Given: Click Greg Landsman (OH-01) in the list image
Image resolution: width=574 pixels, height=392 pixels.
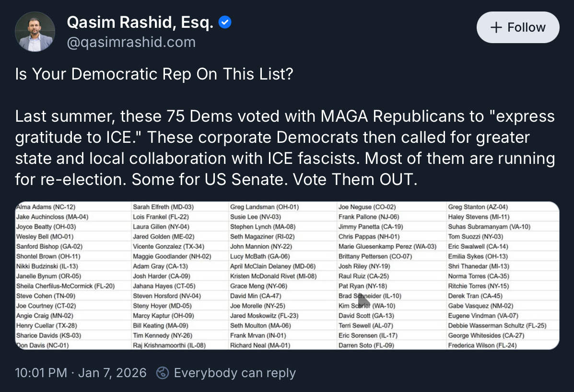Looking at the screenshot, I should coord(264,207).
